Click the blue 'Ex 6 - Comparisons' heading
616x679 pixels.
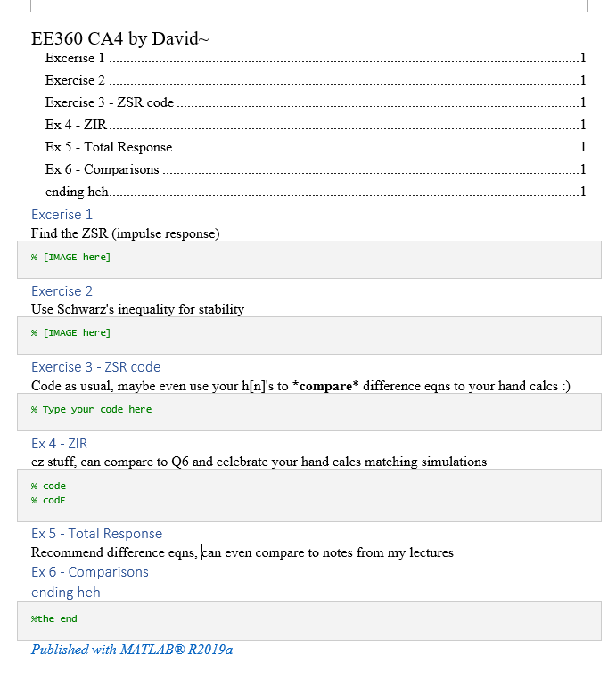[x=89, y=572]
